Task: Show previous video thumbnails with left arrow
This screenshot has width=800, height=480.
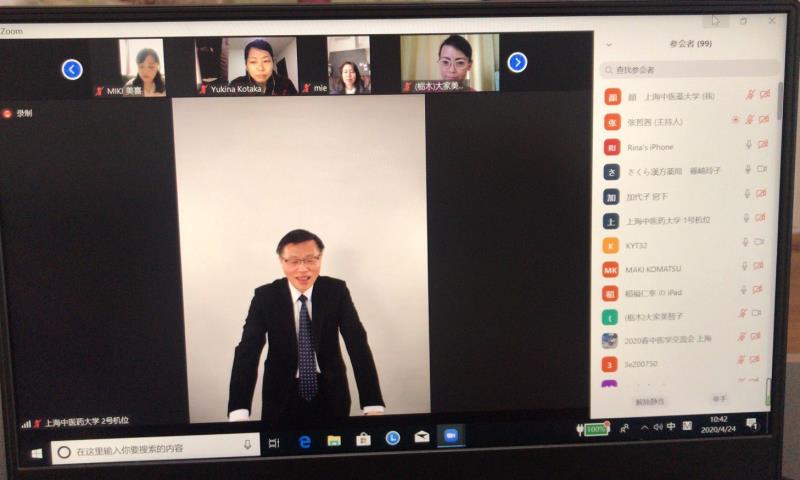Action: (x=72, y=68)
